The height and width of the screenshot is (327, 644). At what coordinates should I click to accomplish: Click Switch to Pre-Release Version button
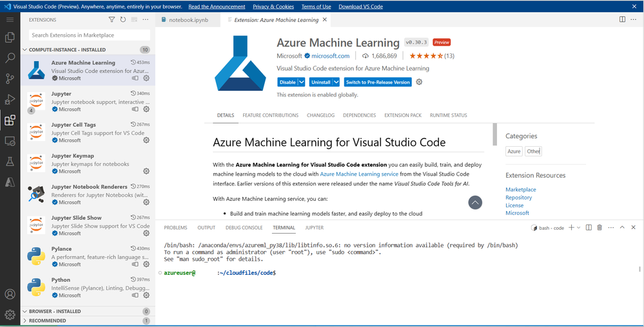click(378, 82)
